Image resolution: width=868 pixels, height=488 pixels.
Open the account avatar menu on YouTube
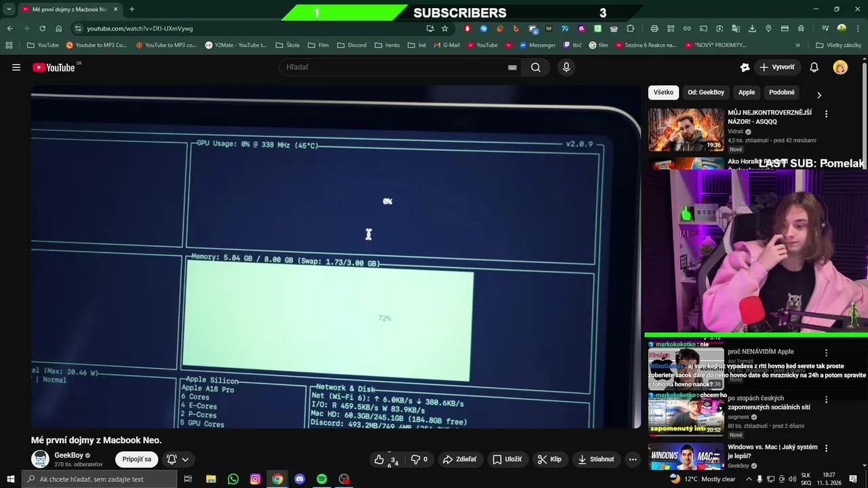pyautogui.click(x=840, y=67)
